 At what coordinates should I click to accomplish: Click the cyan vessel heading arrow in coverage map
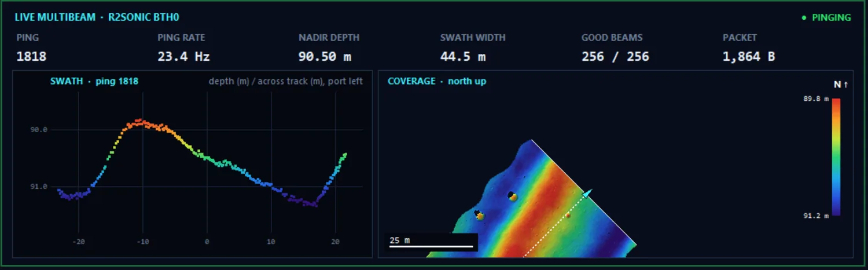587,194
